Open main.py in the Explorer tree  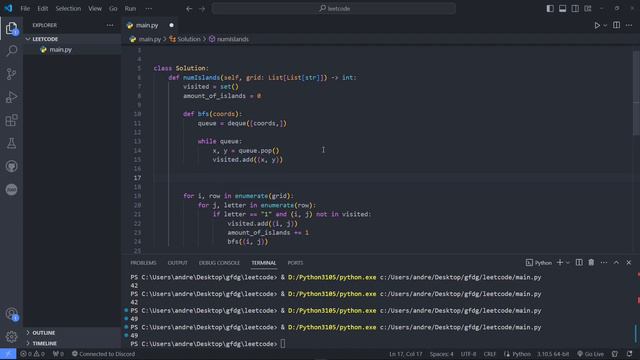[60, 49]
